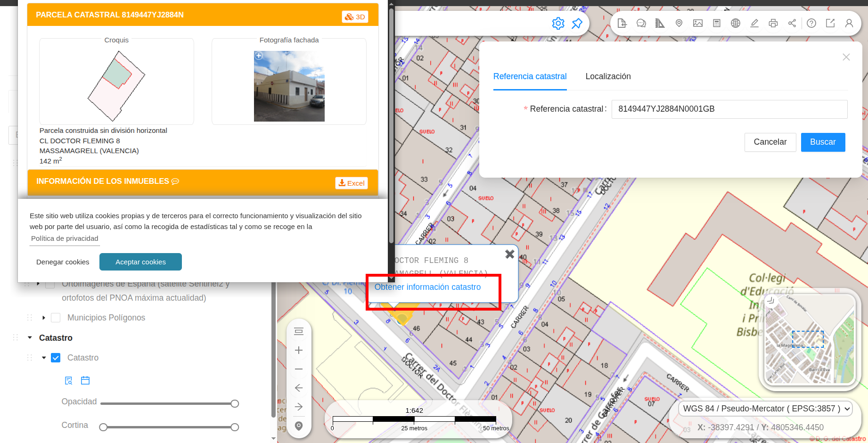
Task: Open help with the question mark icon
Action: click(811, 23)
